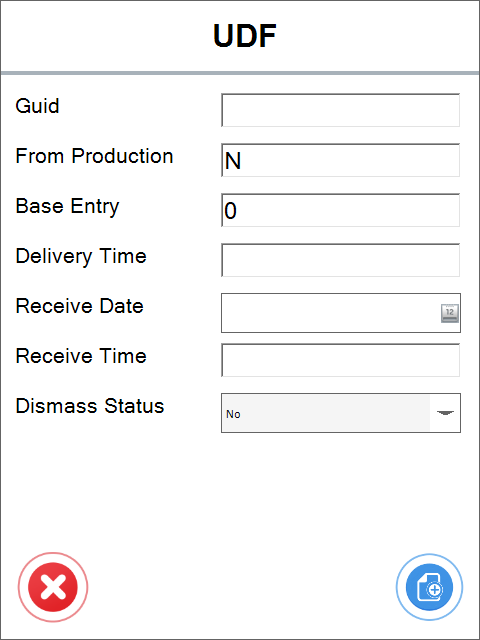The width and height of the screenshot is (480, 640).
Task: Expand the Dismass Status dropdown arrow
Action: tap(445, 413)
